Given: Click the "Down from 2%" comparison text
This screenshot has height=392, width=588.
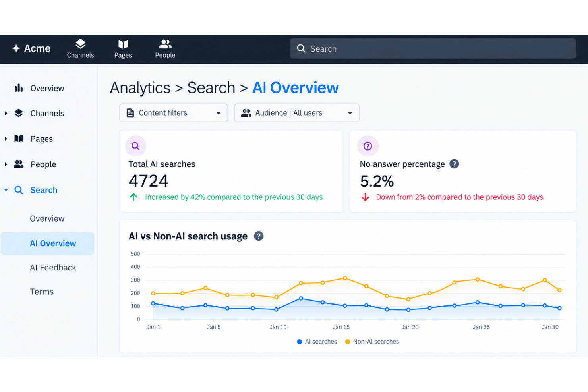Looking at the screenshot, I should point(459,197).
